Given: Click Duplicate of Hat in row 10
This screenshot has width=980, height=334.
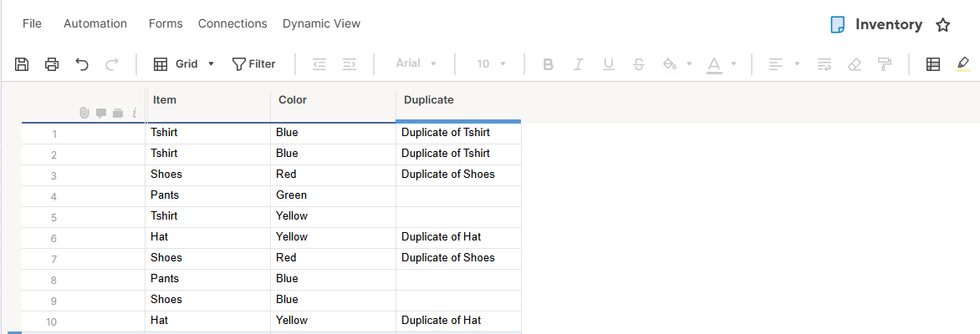Looking at the screenshot, I should point(458,321).
